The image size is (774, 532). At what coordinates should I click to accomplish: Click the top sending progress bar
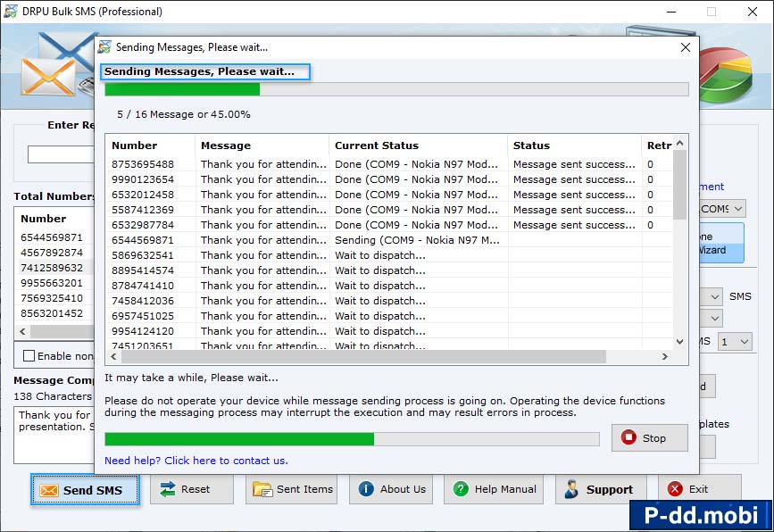(396, 89)
